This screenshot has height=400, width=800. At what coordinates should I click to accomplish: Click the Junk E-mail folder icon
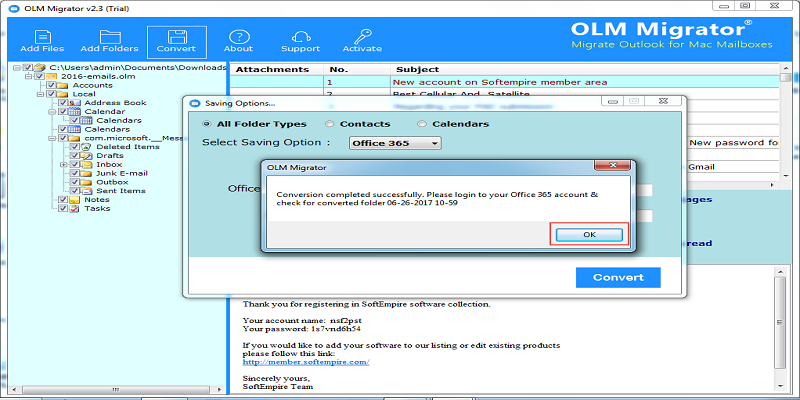coord(86,173)
